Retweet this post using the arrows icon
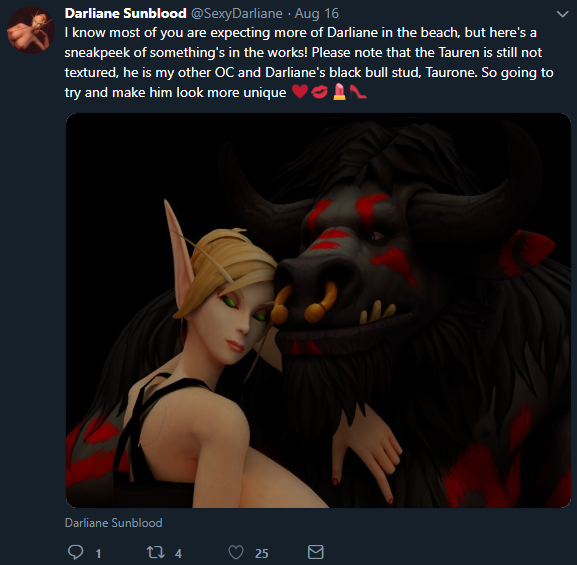This screenshot has width=577, height=565. click(x=155, y=552)
